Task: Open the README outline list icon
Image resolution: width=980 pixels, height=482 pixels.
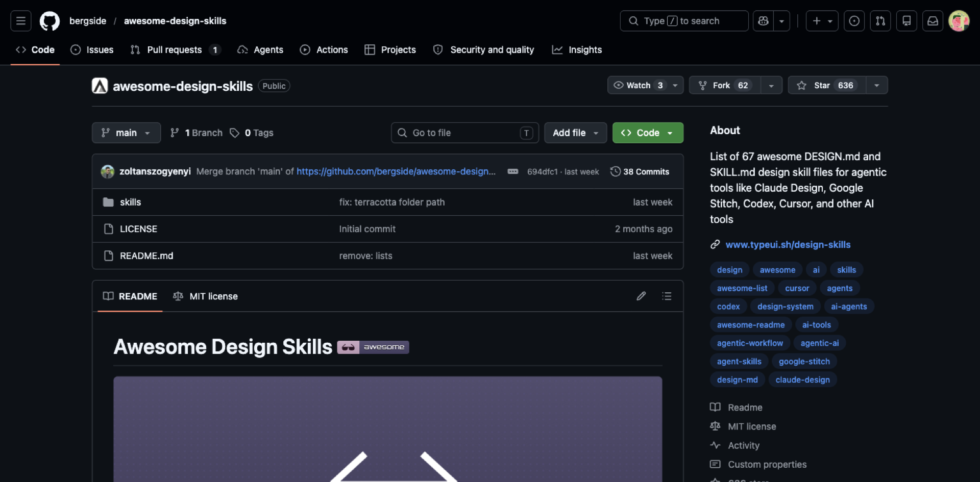Action: [667, 296]
